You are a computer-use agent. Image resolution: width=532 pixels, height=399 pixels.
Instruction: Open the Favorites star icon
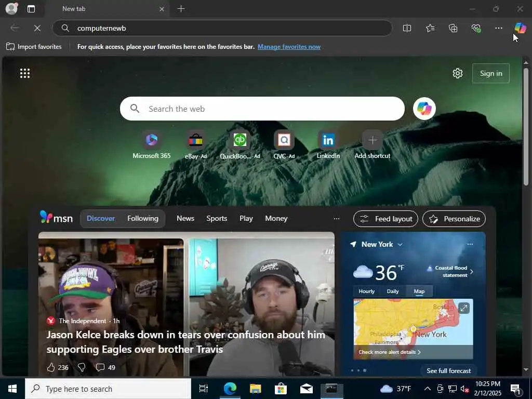(x=430, y=28)
